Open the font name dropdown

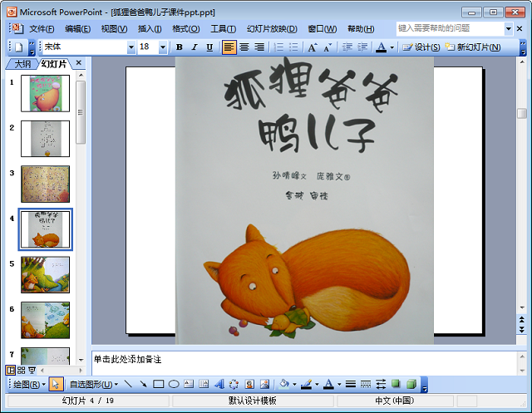131,47
